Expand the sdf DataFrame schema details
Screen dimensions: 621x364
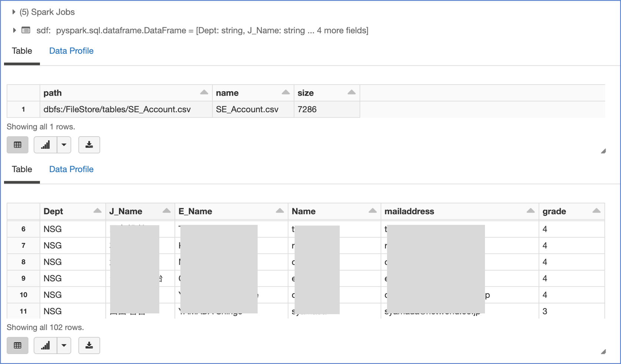point(14,30)
